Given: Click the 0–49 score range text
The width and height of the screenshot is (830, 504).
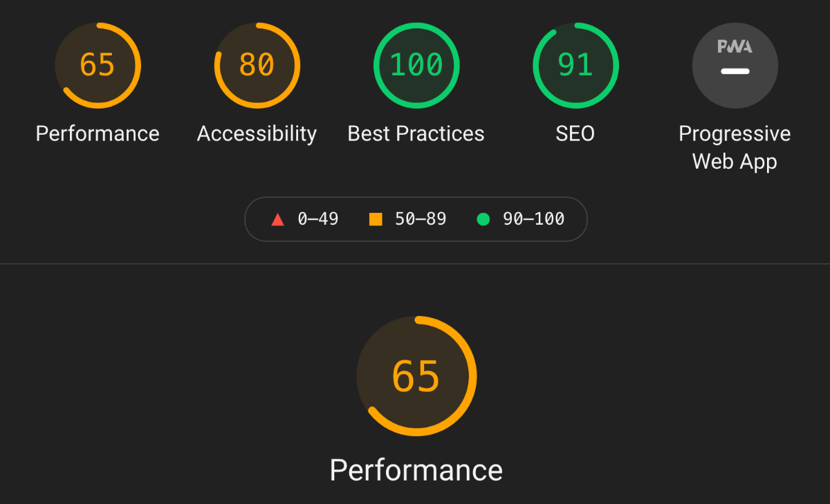Looking at the screenshot, I should pos(318,219).
